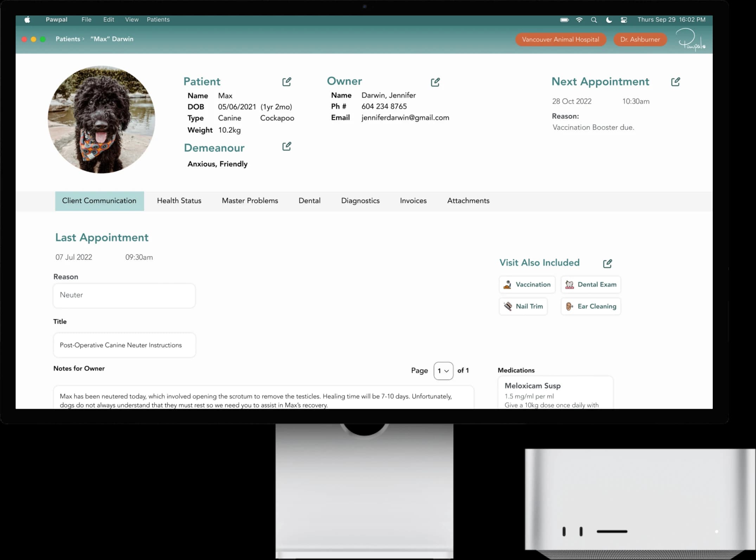
Task: Edit the Patient details using the pencil icon
Action: [x=287, y=82]
